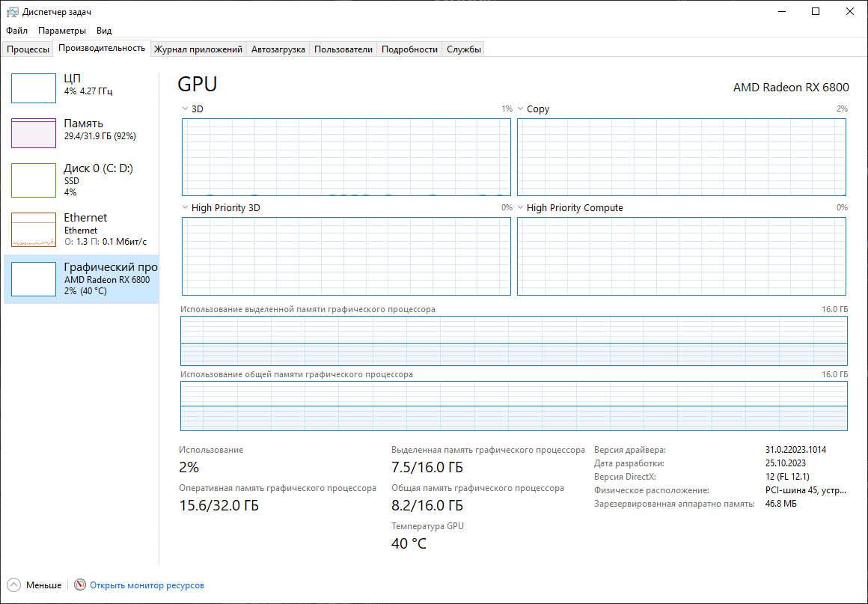Open the Параметры menu

(62, 31)
